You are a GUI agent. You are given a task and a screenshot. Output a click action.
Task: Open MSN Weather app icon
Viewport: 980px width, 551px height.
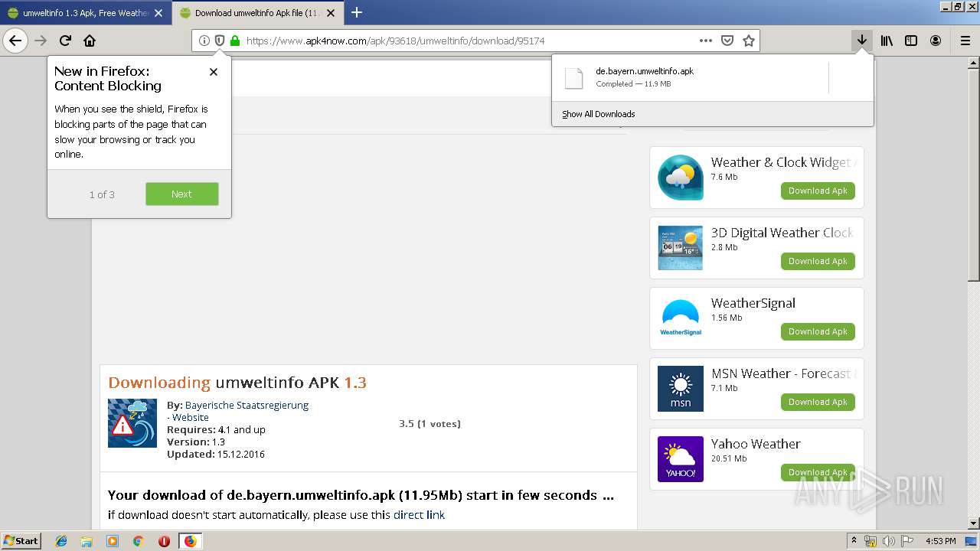coord(681,389)
